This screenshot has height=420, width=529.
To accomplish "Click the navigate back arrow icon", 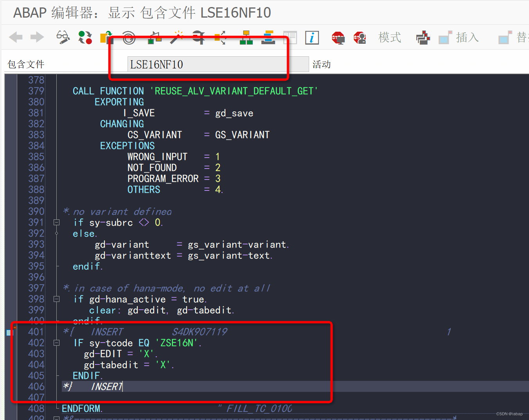I will [16, 37].
